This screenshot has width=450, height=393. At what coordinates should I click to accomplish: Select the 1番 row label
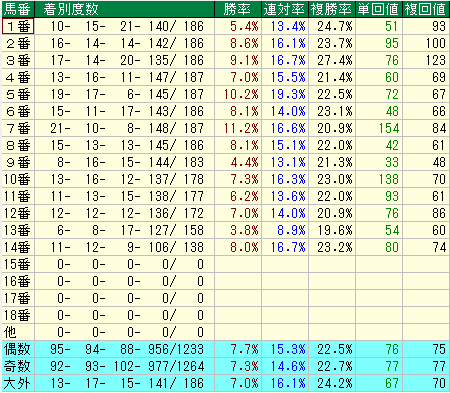pos(18,26)
